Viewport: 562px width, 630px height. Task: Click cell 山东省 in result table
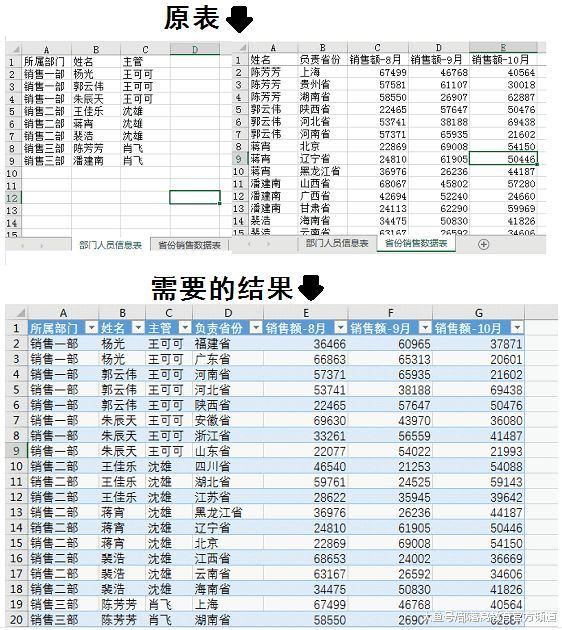coord(228,451)
